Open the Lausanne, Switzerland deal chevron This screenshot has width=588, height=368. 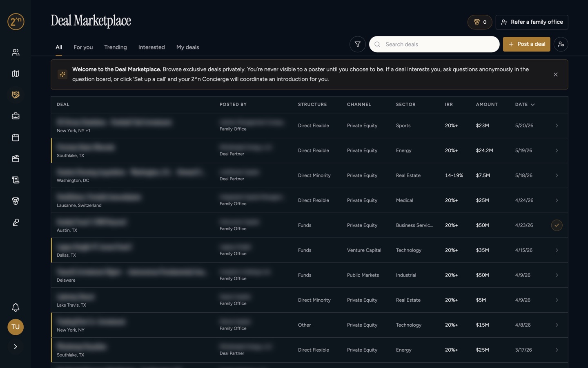[x=557, y=200]
